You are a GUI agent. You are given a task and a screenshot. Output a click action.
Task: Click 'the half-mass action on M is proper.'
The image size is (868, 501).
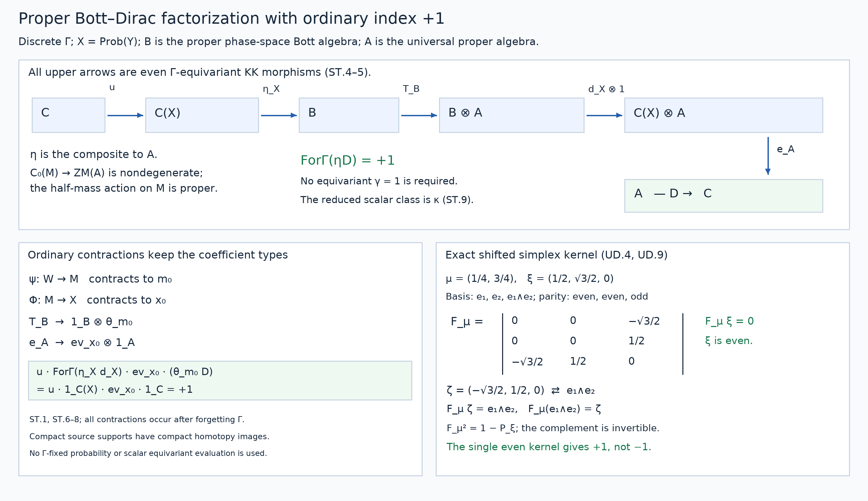pyautogui.click(x=124, y=189)
